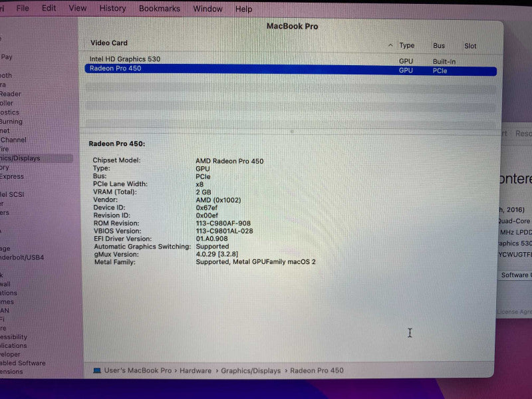The width and height of the screenshot is (532, 399).
Task: Click User's MacBook Pro in the path bar
Action: point(138,370)
